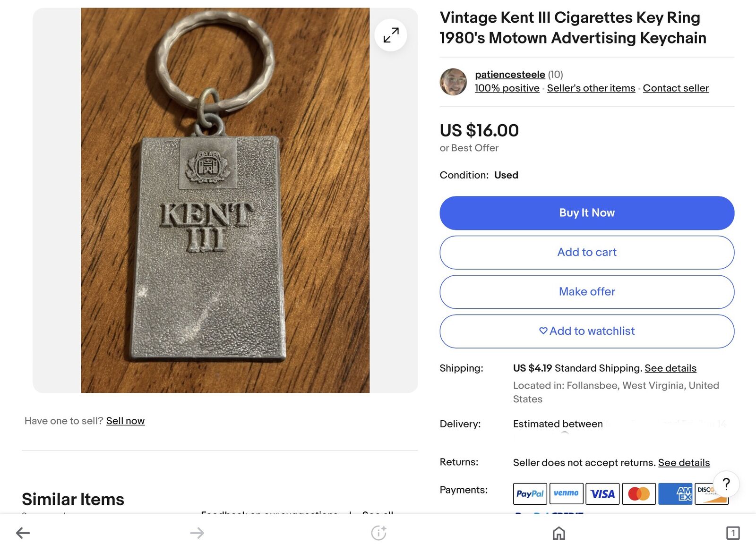Tap the browser back arrow
The height and width of the screenshot is (552, 756).
[x=23, y=533]
